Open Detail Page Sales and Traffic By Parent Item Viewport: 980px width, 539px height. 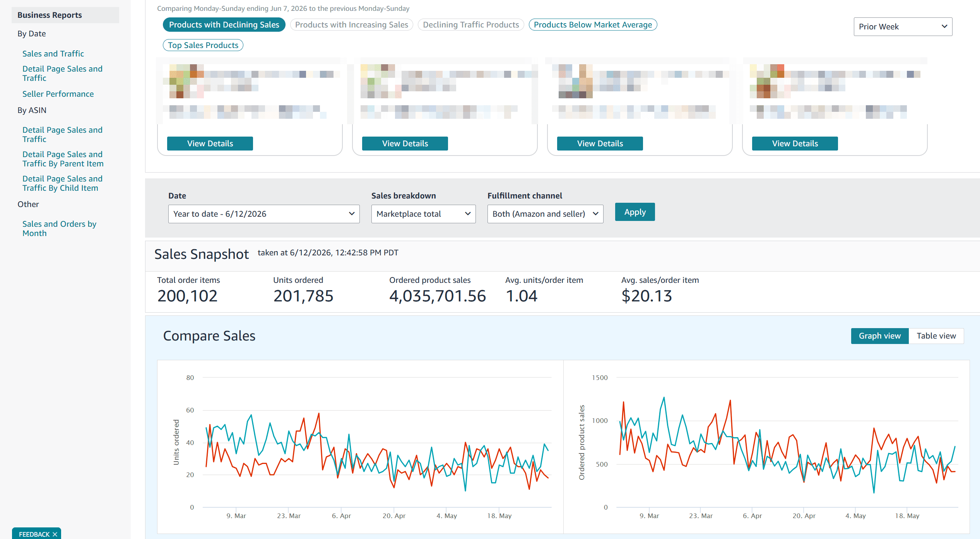point(63,159)
